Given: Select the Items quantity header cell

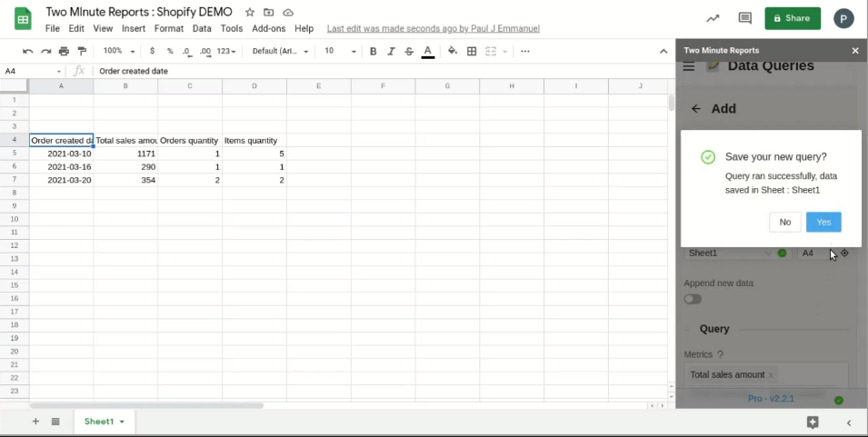Looking at the screenshot, I should pos(254,140).
